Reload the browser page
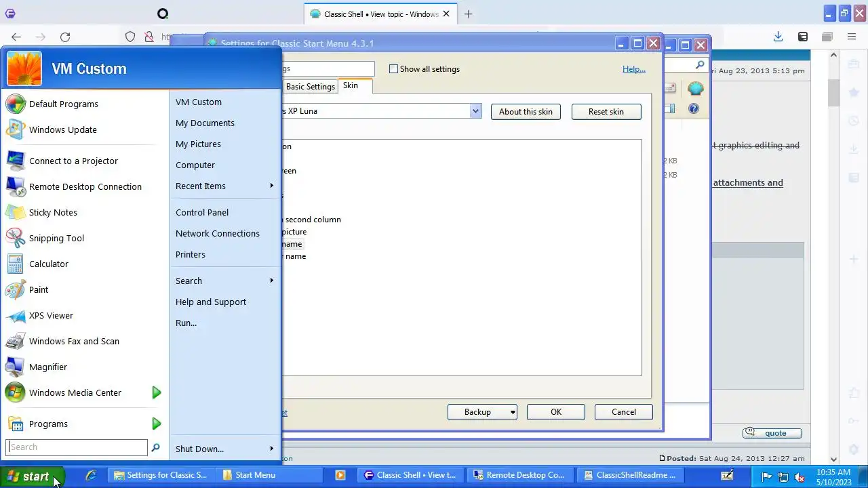 [65, 37]
